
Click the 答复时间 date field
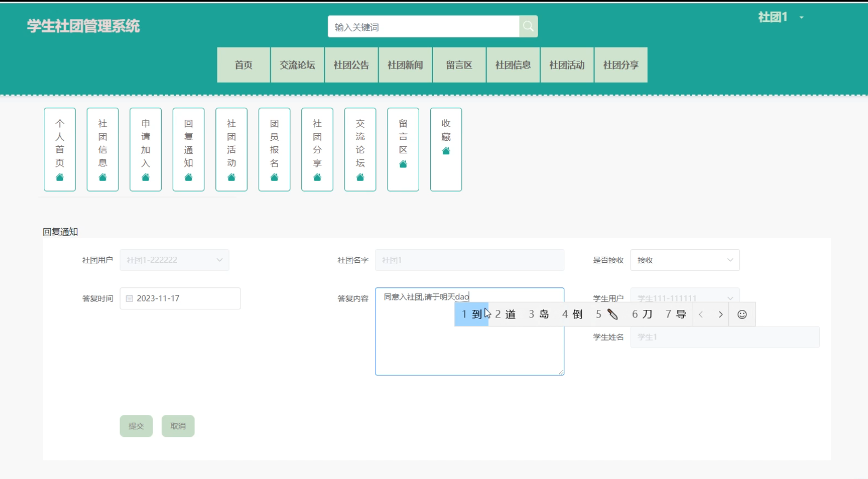click(x=180, y=298)
